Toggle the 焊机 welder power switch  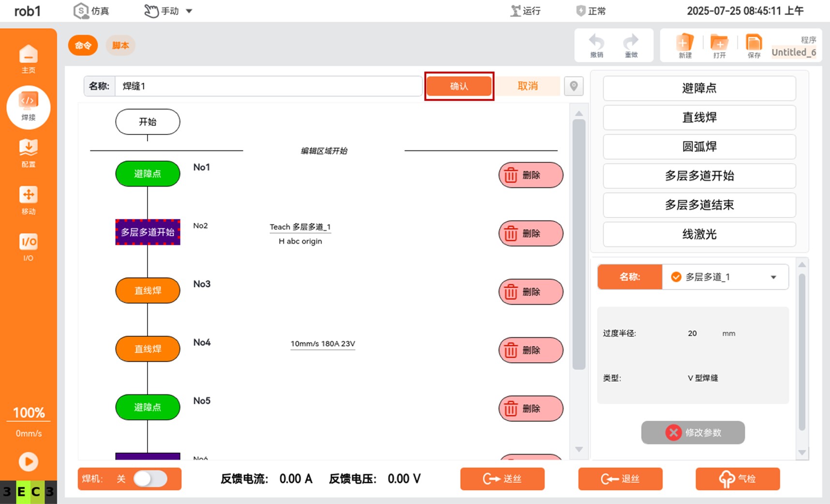(x=150, y=479)
